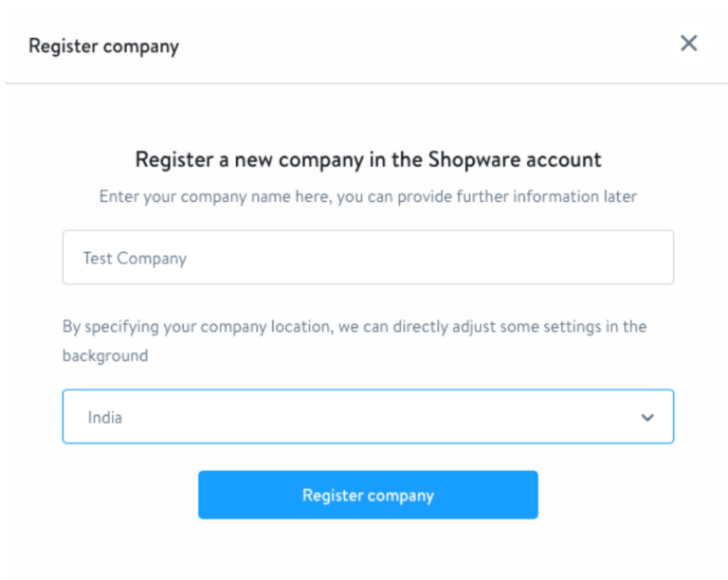Viewport: 728px width, 580px height.
Task: Place cursor on the "Test Company" text
Action: 135,258
